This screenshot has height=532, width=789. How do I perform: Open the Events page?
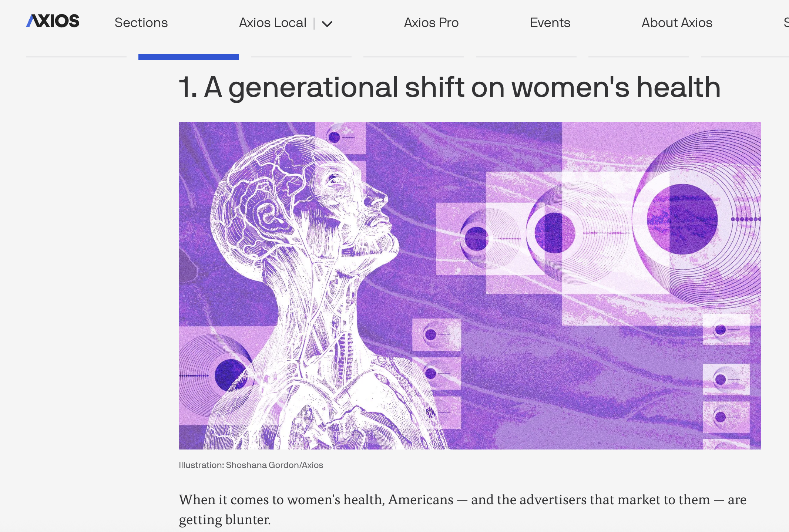point(550,23)
